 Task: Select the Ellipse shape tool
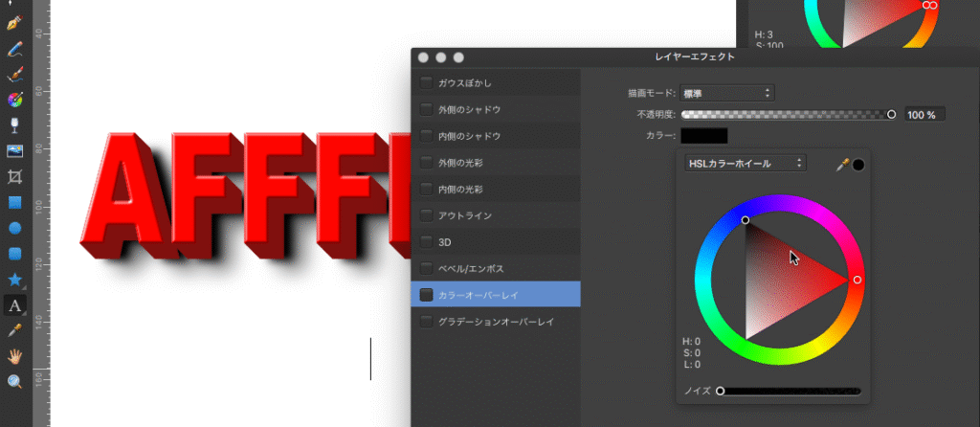point(15,228)
